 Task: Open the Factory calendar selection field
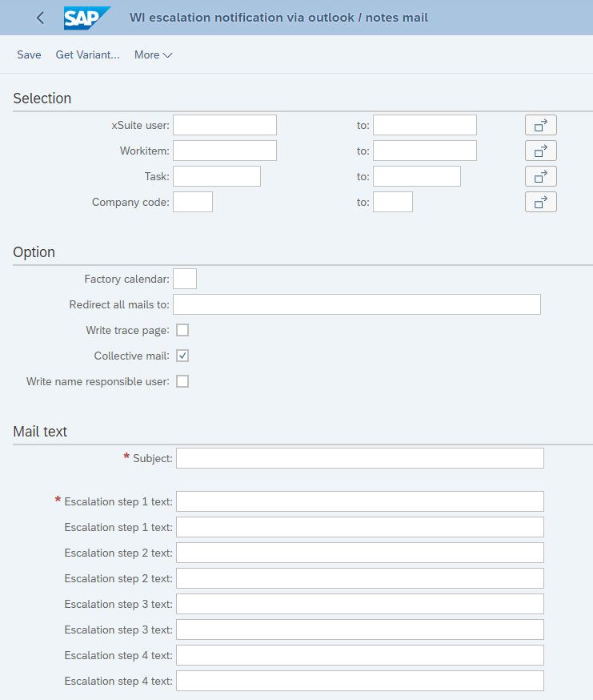pyautogui.click(x=184, y=279)
